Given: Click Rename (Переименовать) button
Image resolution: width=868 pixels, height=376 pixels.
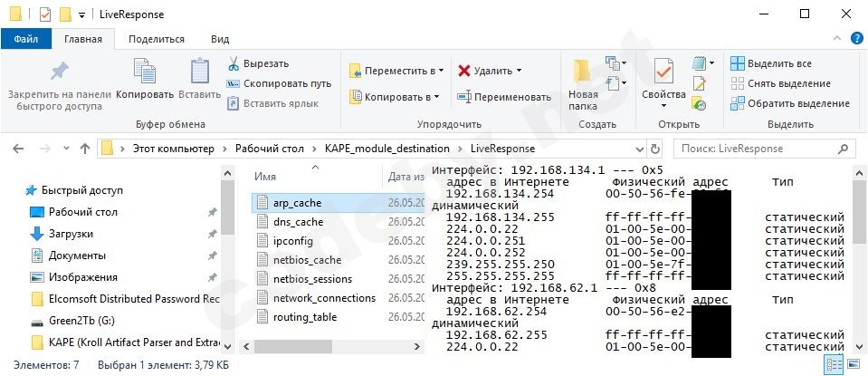Looking at the screenshot, I should 503,97.
